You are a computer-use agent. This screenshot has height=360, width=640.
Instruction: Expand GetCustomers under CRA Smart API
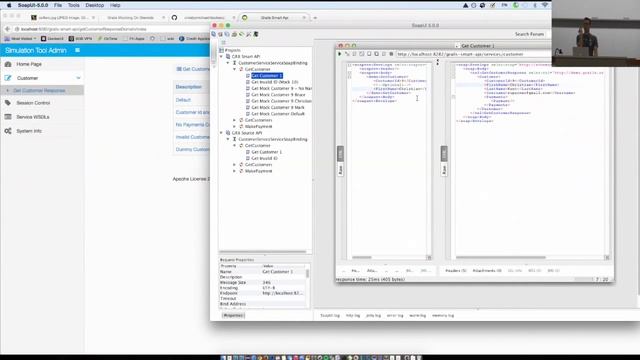point(235,120)
